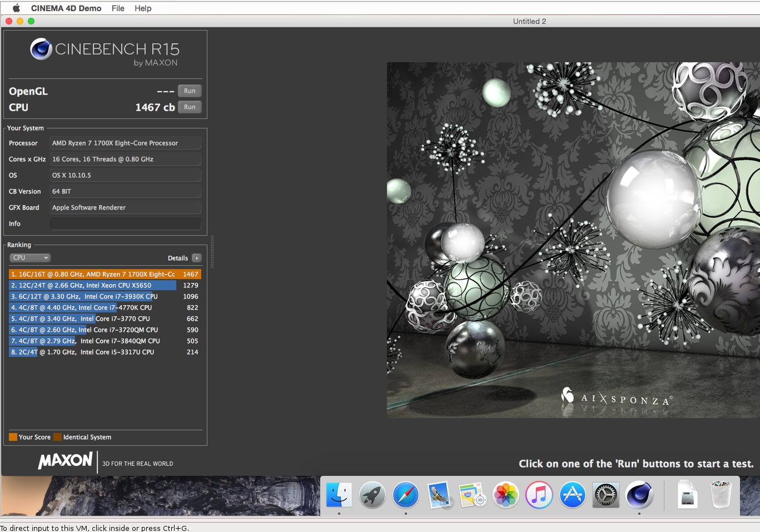
Task: Click the '3D FOR THE REAL WORLD' tagline
Action: [x=138, y=464]
